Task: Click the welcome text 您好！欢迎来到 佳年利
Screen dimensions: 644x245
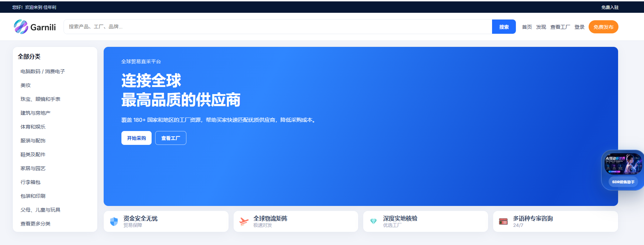Action: [x=34, y=7]
